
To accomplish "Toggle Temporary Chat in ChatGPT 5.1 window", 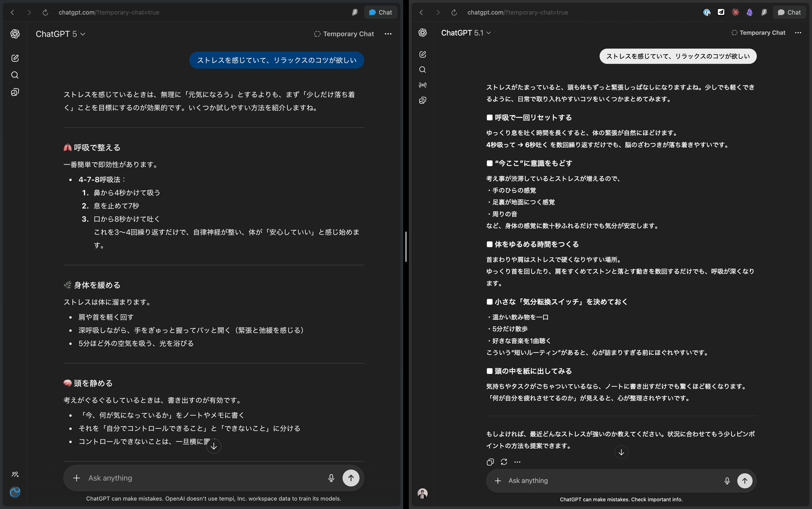I will tap(758, 33).
